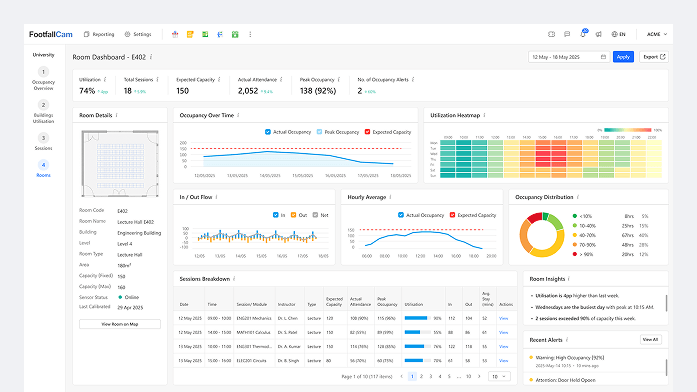The height and width of the screenshot is (392, 697).
Task: Toggle Peak Occupancy checkbox in Occupancy Over Time
Action: (x=319, y=132)
